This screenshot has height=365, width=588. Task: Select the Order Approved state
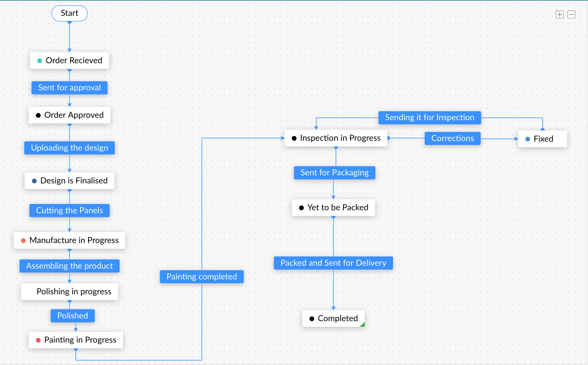point(70,115)
